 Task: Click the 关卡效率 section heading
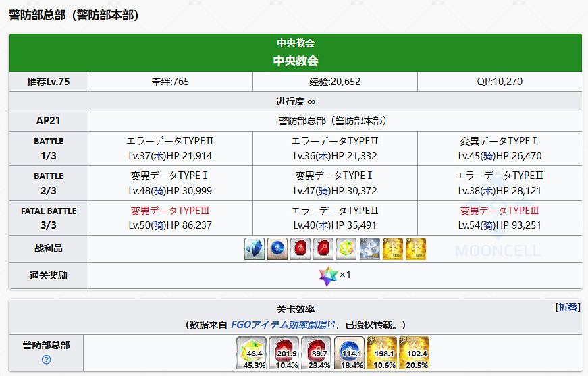point(296,309)
